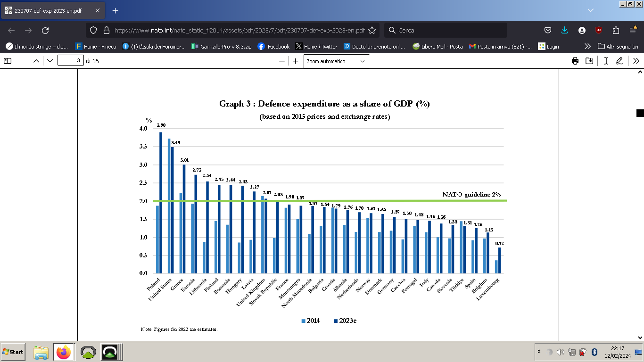The height and width of the screenshot is (362, 644).
Task: Show more bookmarks overflow chevron
Action: pos(587,46)
